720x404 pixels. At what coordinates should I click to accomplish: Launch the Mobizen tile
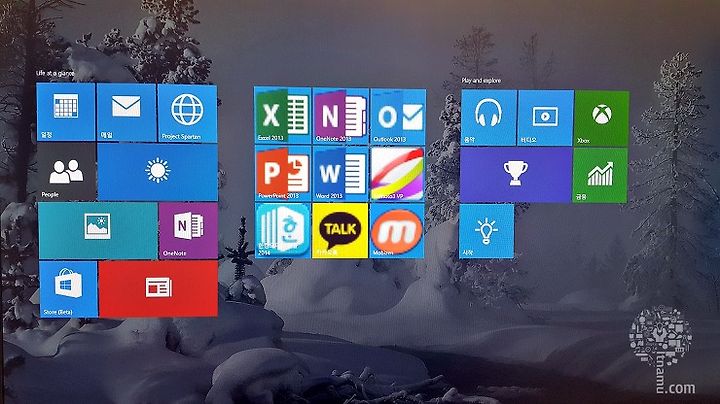[397, 231]
